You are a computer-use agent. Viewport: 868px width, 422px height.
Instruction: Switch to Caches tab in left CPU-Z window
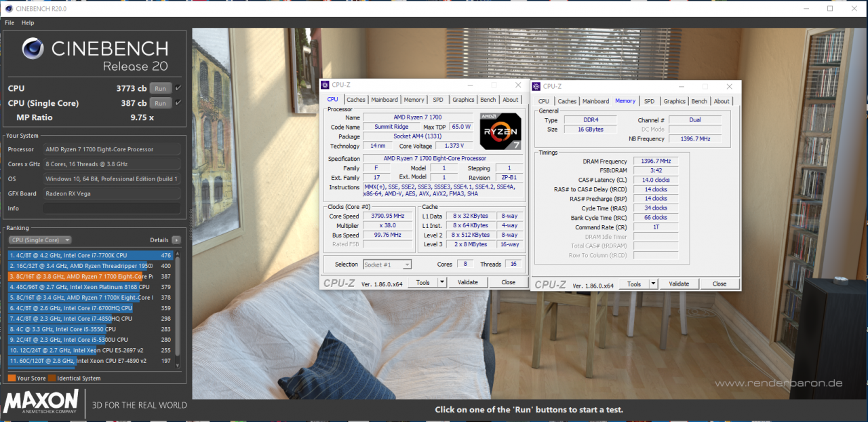[356, 100]
